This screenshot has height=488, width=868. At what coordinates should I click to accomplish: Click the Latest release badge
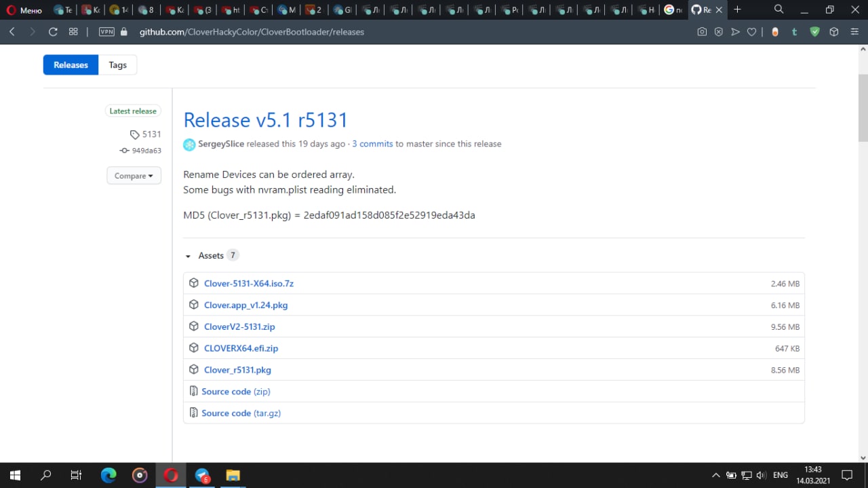click(133, 111)
